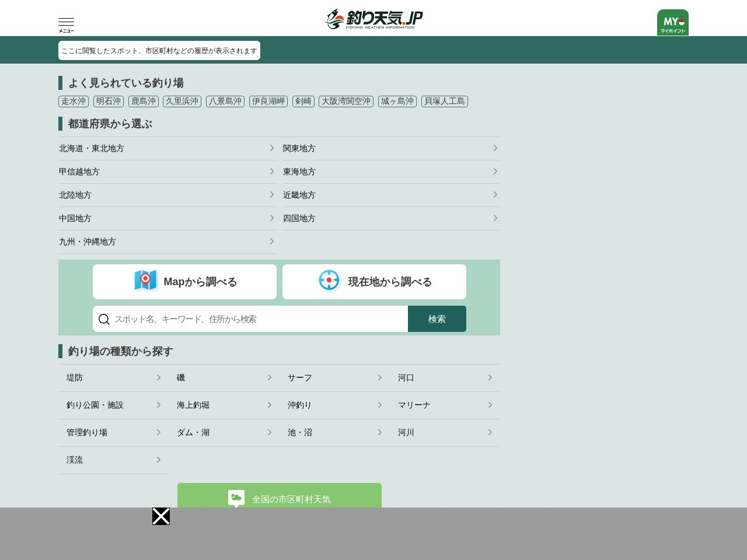
Task: Expand the 関東地方 region list
Action: 391,148
